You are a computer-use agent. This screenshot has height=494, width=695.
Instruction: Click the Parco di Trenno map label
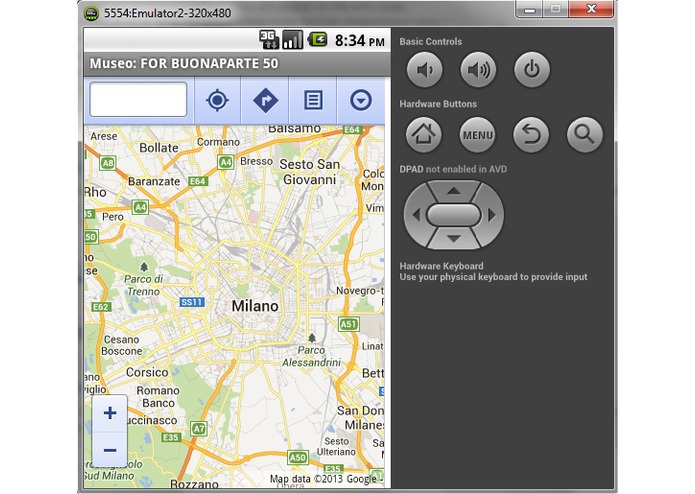click(143, 285)
